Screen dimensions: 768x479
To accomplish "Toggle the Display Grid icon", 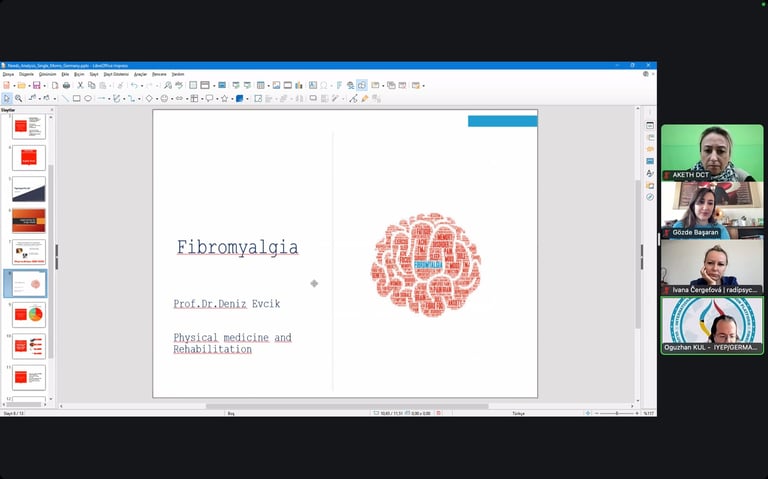I will (193, 85).
